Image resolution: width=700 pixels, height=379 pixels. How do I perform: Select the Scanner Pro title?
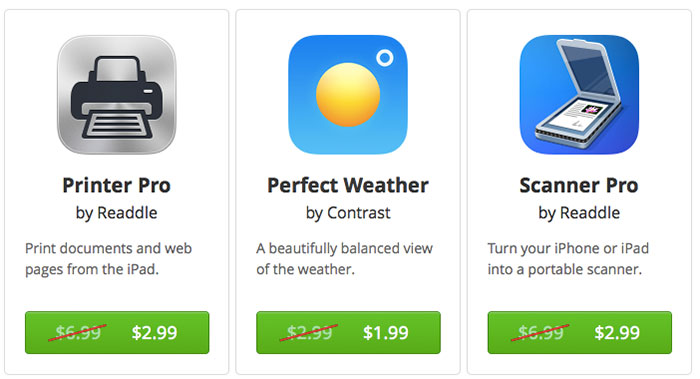(579, 185)
